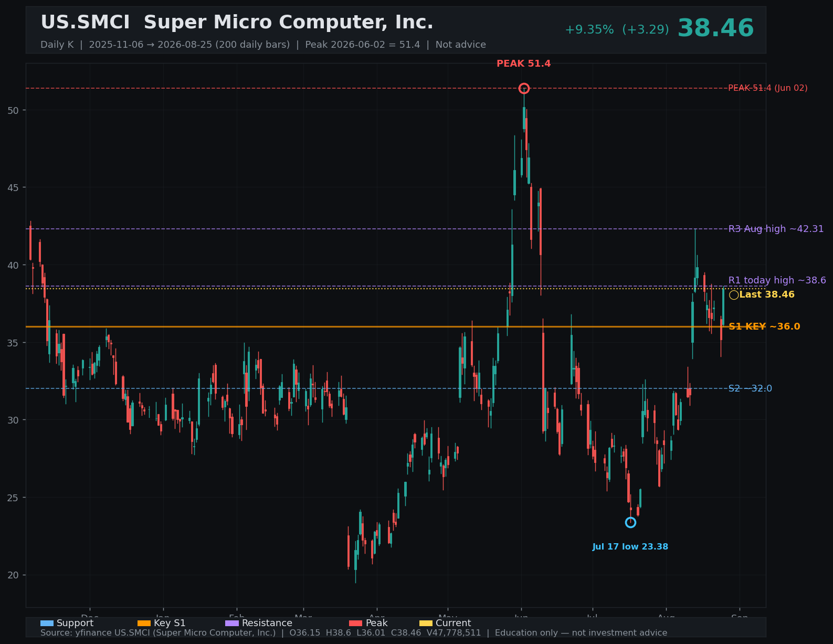Click the Current yellow legend swatch
833x644 pixels.
point(426,623)
